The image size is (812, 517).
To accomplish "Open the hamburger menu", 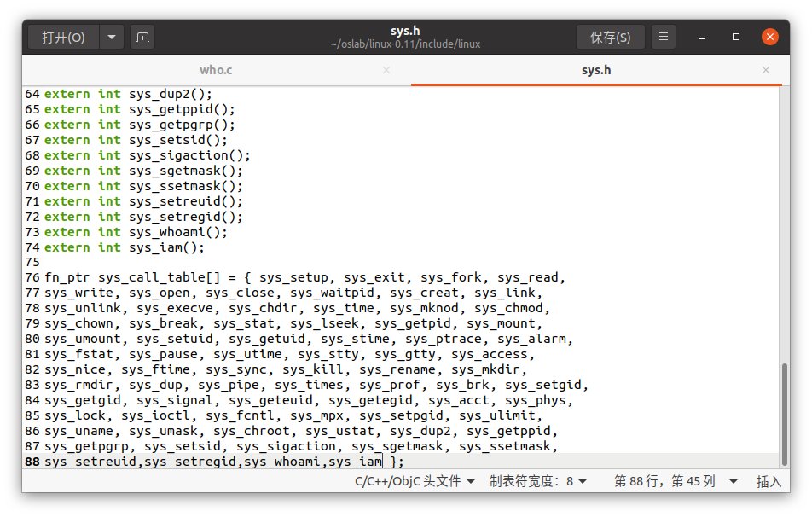I will (x=664, y=38).
